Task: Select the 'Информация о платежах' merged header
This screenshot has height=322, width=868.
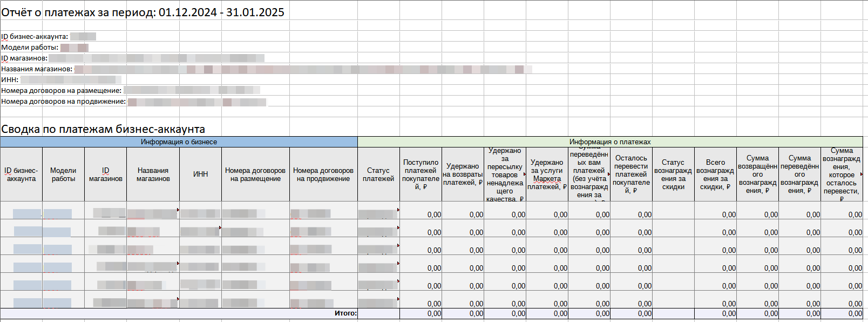Action: pos(610,142)
